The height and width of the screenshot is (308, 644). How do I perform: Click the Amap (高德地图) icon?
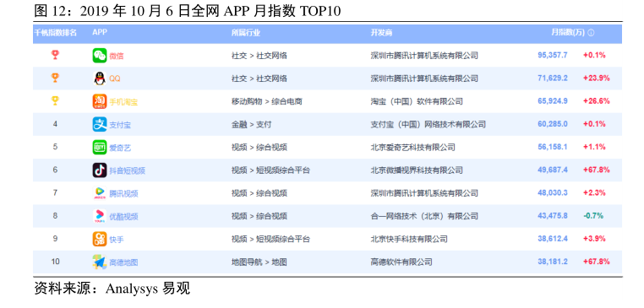click(x=100, y=262)
